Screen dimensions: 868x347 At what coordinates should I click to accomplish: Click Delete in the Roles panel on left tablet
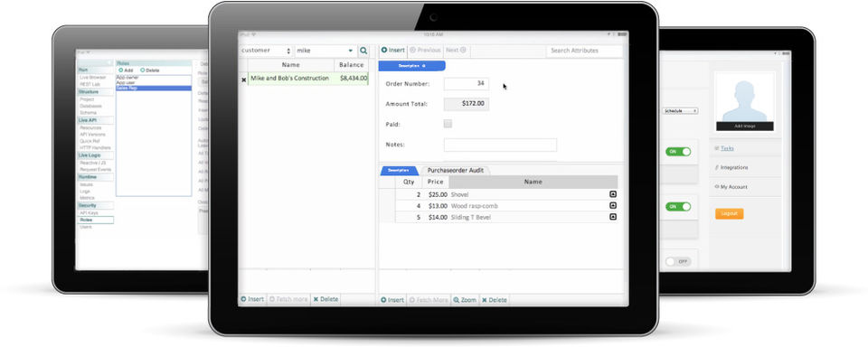150,70
